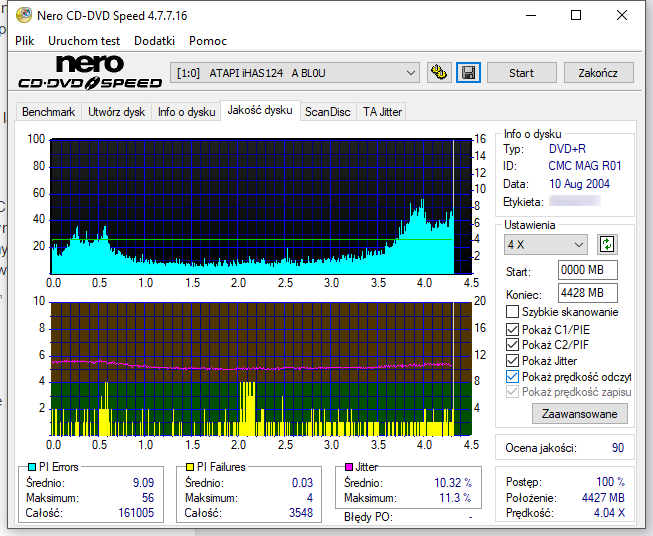Switch to the Utwórz dysk tab
The height and width of the screenshot is (536, 653).
(117, 112)
